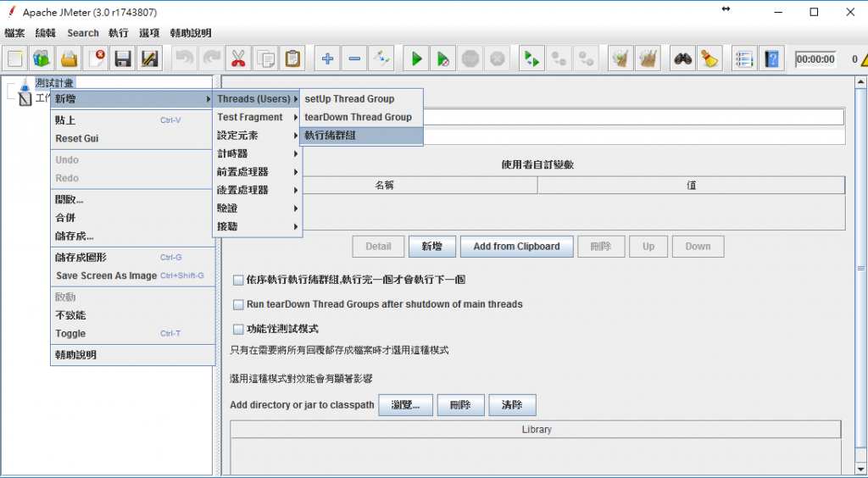Save the test plan with floppy icon
Image resolution: width=868 pixels, height=478 pixels.
(122, 58)
